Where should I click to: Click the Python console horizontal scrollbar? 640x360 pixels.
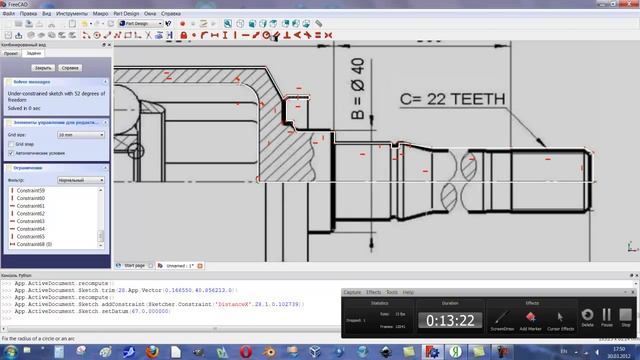click(x=214, y=329)
